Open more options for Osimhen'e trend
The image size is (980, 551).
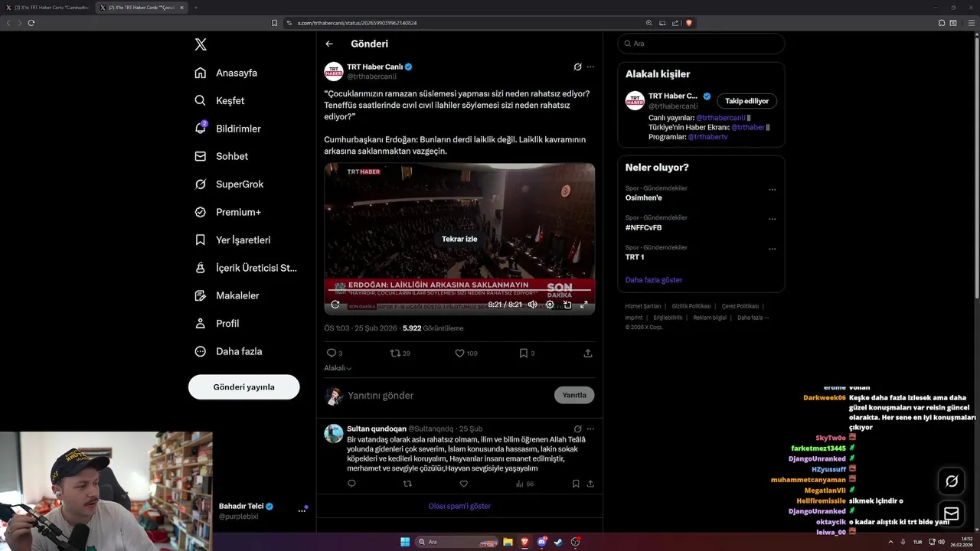[772, 190]
